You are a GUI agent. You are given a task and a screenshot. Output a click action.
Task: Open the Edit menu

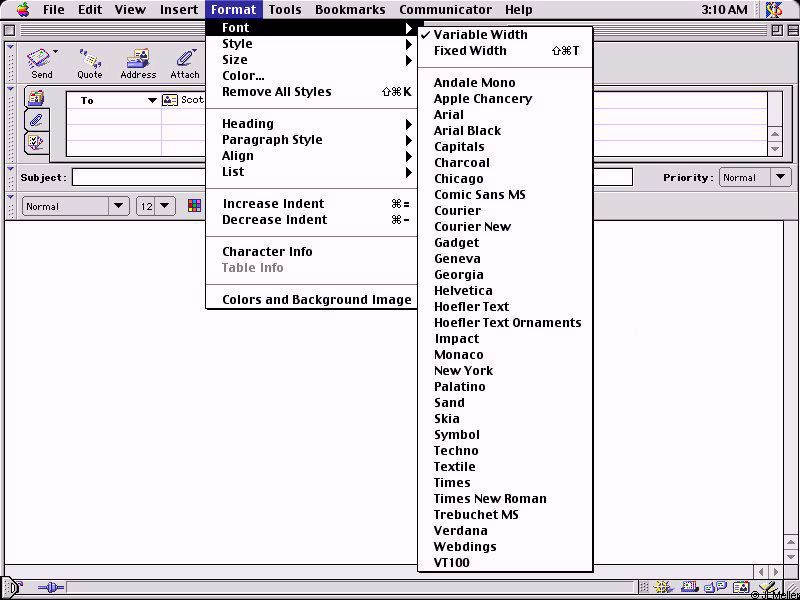[x=90, y=9]
